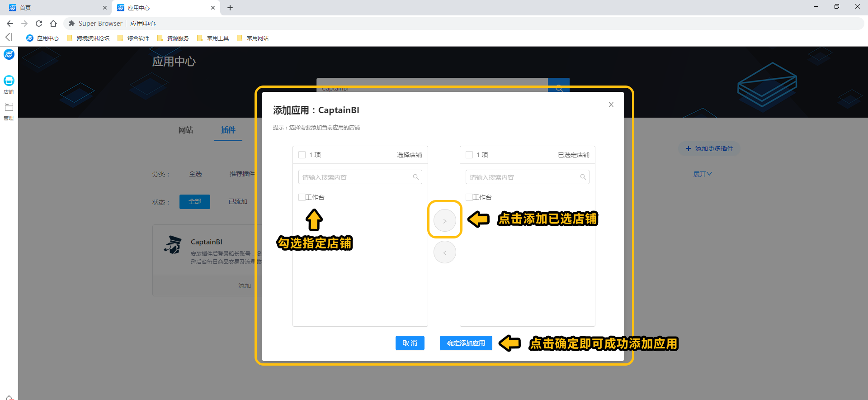The image size is (868, 400).
Task: Collapse the left sidebar panel
Action: (9, 37)
